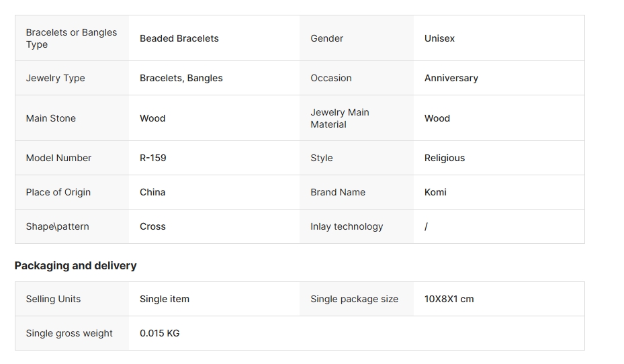Click the Bracelets or Bangles Type label

pyautogui.click(x=71, y=38)
